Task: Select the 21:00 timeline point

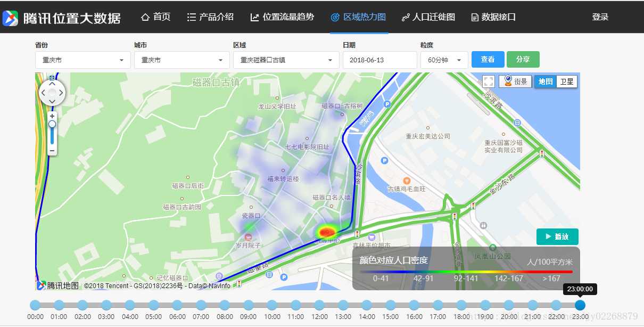Action: tap(533, 305)
